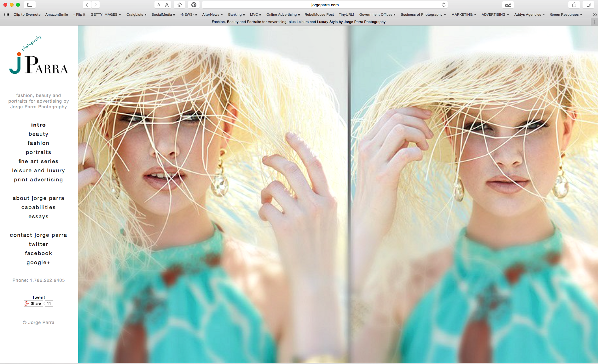
Task: Add a new tab with plus button
Action: pyautogui.click(x=595, y=22)
